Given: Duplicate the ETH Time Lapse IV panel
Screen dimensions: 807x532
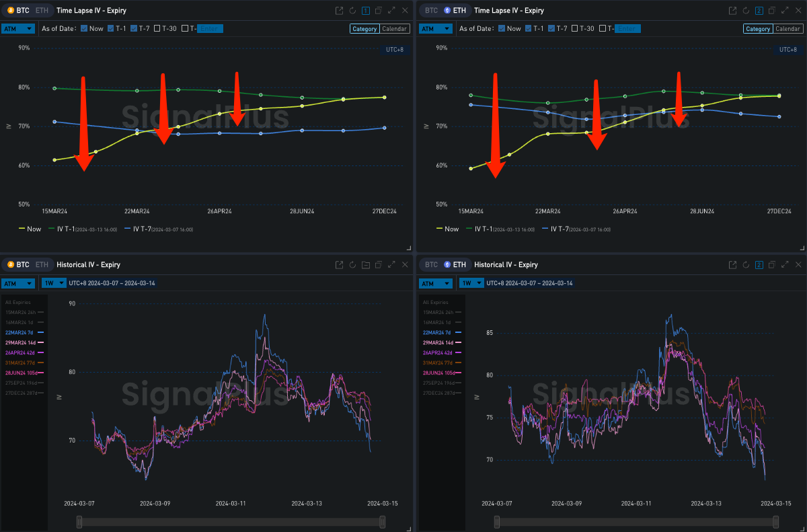Looking at the screenshot, I should 772,11.
